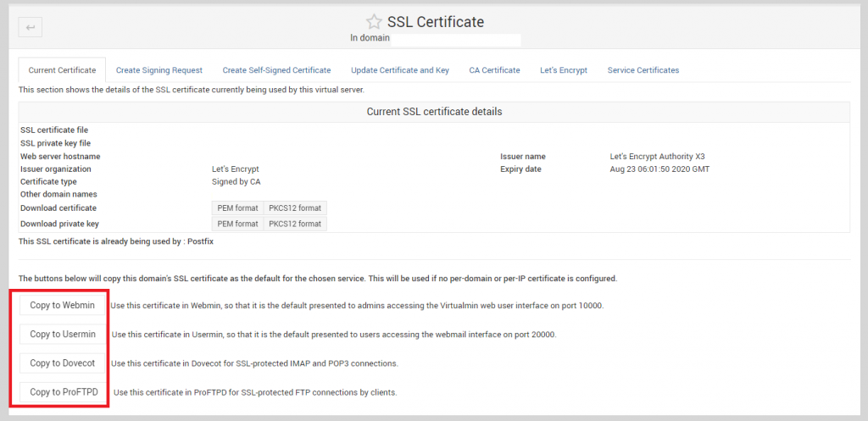Open Create Self-Signed Certificate tab
The height and width of the screenshot is (421, 868).
click(x=277, y=70)
